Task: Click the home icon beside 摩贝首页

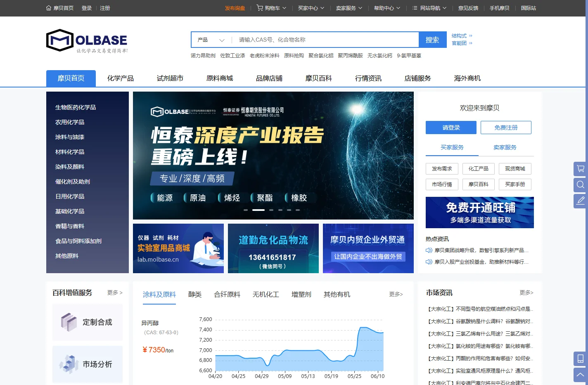Action: pos(49,8)
